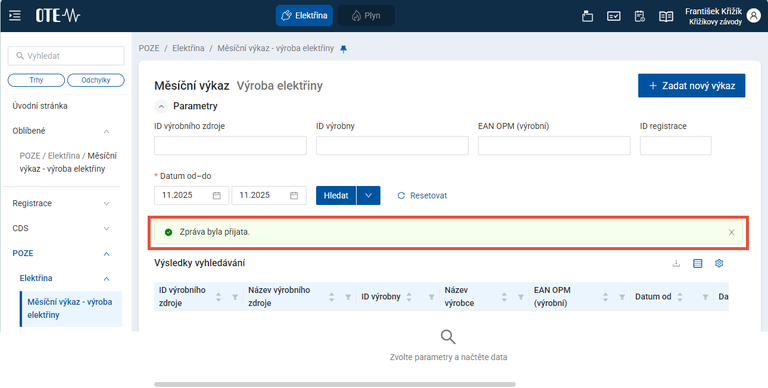Click the horizontal table scrollbar
Image resolution: width=768 pixels, height=388 pixels.
coord(335,385)
